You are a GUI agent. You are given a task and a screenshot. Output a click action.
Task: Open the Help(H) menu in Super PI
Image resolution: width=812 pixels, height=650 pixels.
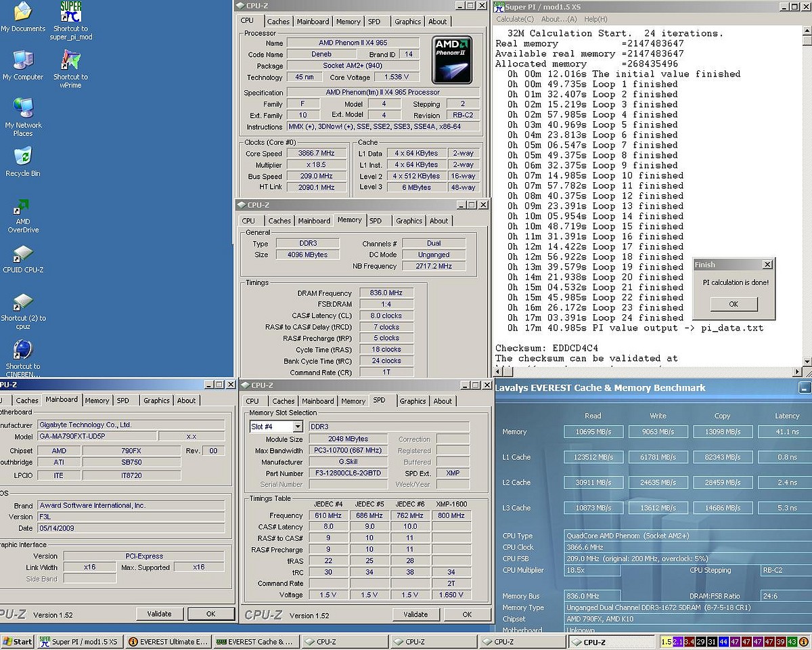[x=595, y=19]
